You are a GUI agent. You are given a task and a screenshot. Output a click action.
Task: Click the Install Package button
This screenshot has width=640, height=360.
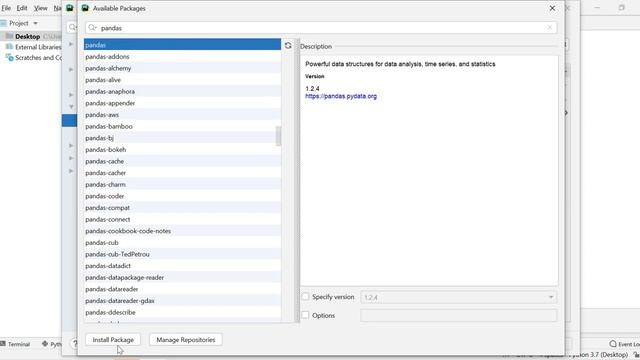[113, 340]
